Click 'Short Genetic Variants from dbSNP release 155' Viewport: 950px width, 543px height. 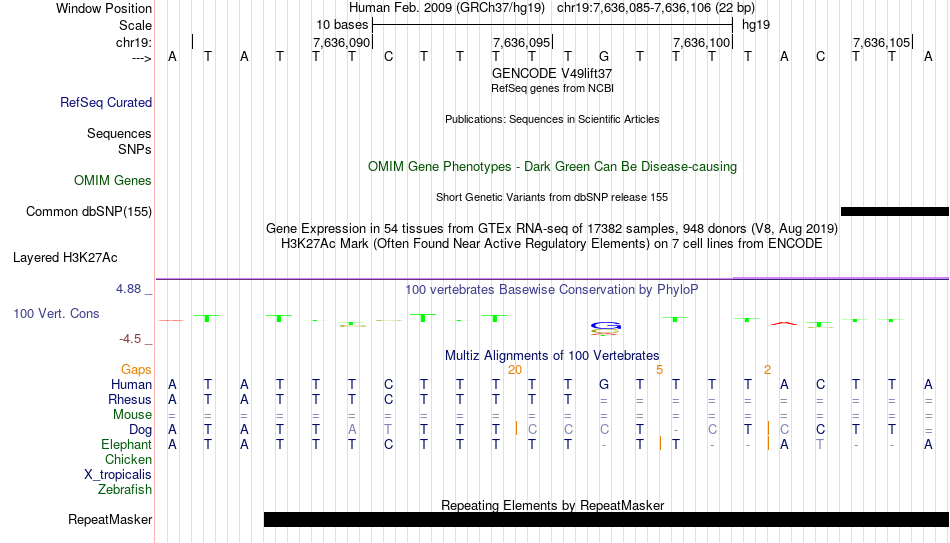click(x=552, y=198)
